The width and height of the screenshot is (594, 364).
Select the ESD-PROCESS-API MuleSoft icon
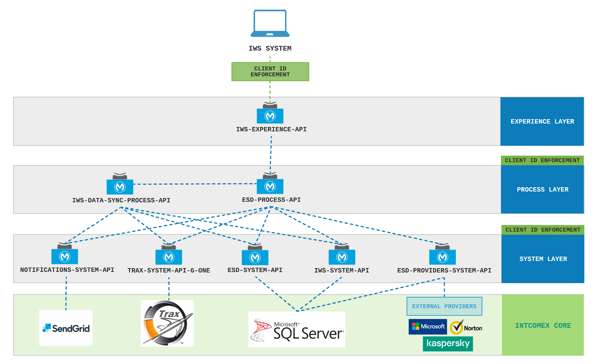pyautogui.click(x=270, y=183)
